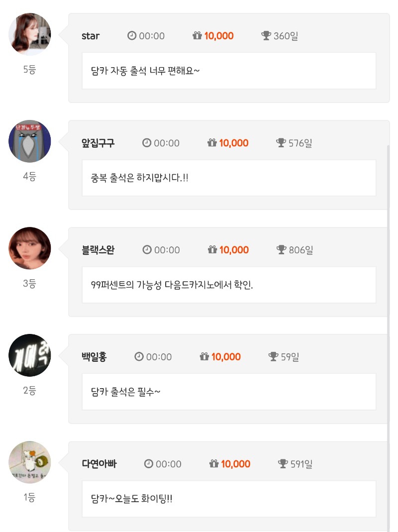The height and width of the screenshot is (532, 398).
Task: Select the username 다연아빠
Action: coord(99,464)
